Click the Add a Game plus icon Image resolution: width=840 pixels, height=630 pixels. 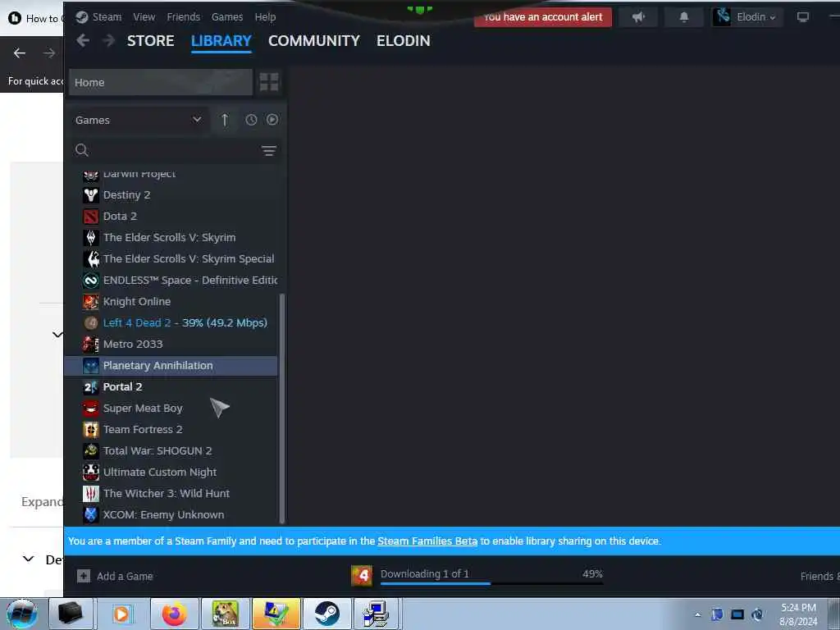pos(83,576)
